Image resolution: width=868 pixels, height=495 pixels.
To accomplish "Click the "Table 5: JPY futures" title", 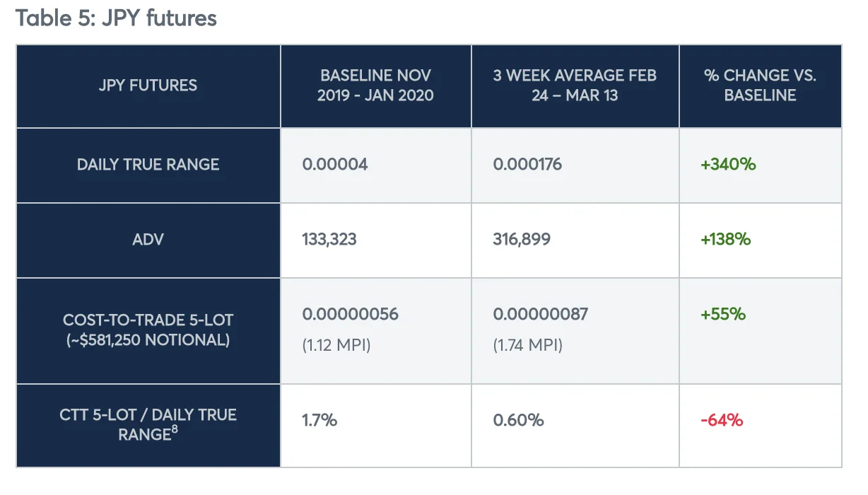I will pos(116,18).
